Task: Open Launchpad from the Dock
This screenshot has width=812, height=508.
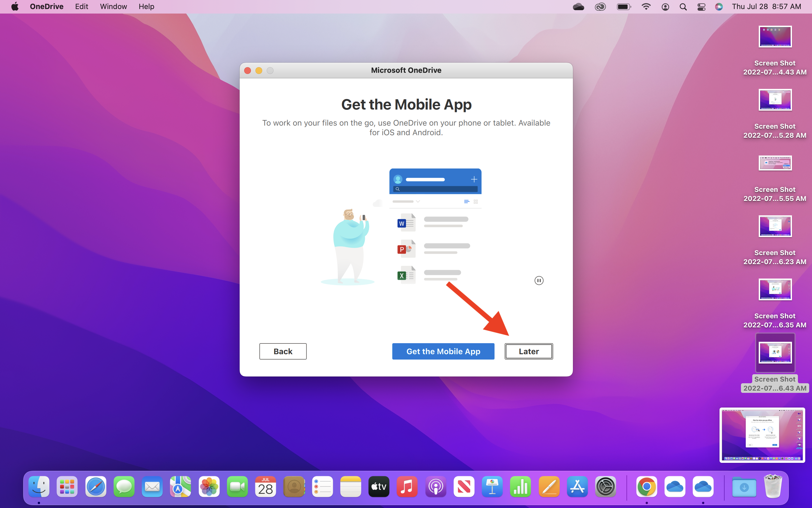Action: point(67,487)
